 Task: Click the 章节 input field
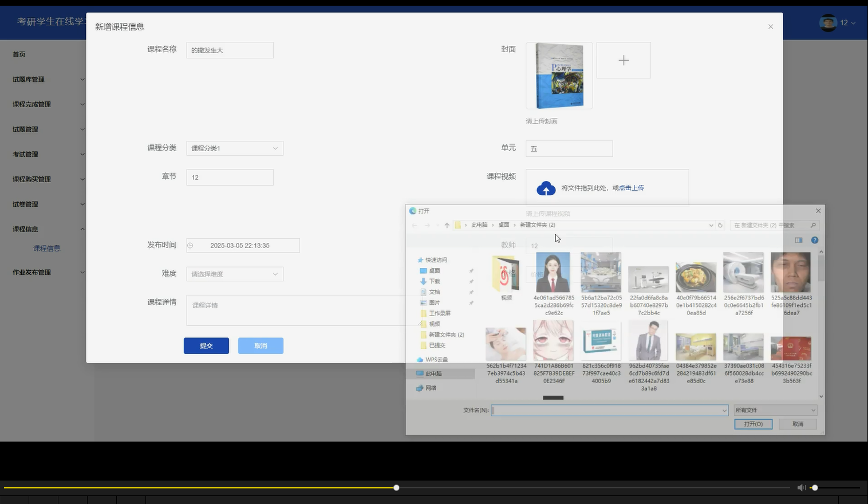tap(230, 177)
